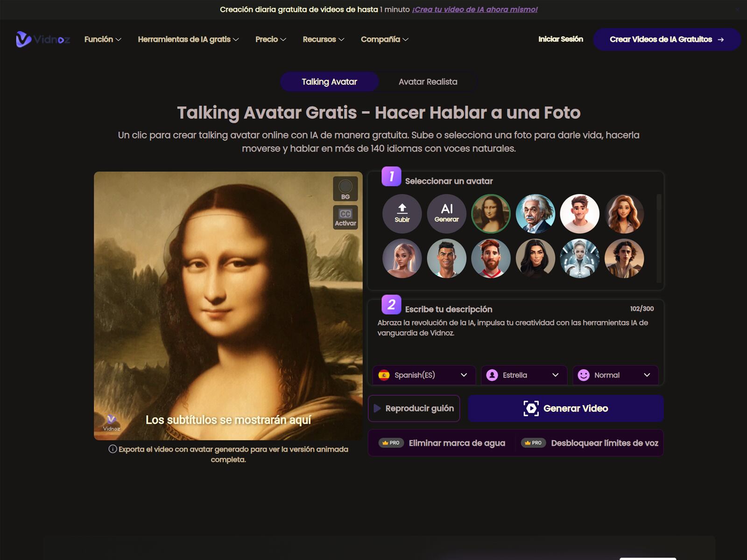Open the AI Generar avatar creator
This screenshot has height=560, width=747.
coord(446,214)
